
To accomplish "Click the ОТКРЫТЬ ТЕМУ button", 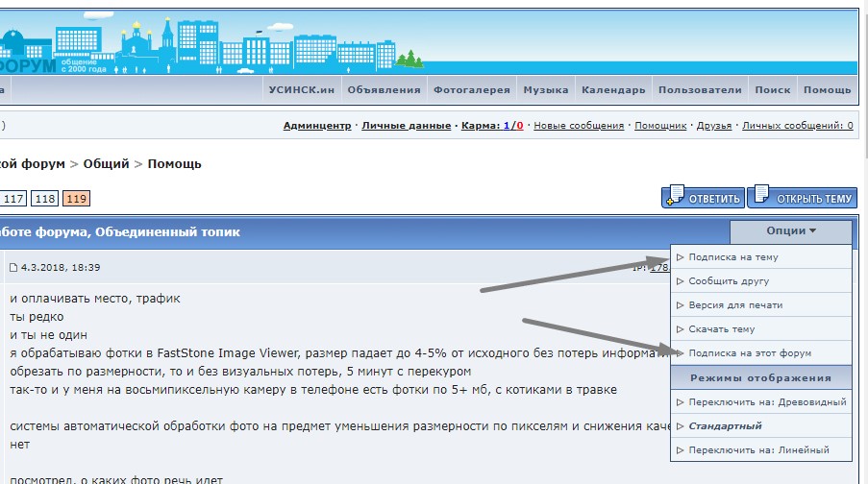I will click(x=801, y=198).
